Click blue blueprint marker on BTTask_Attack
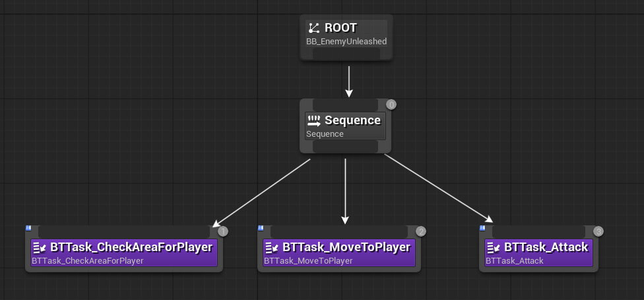The image size is (644, 300). pyautogui.click(x=482, y=228)
